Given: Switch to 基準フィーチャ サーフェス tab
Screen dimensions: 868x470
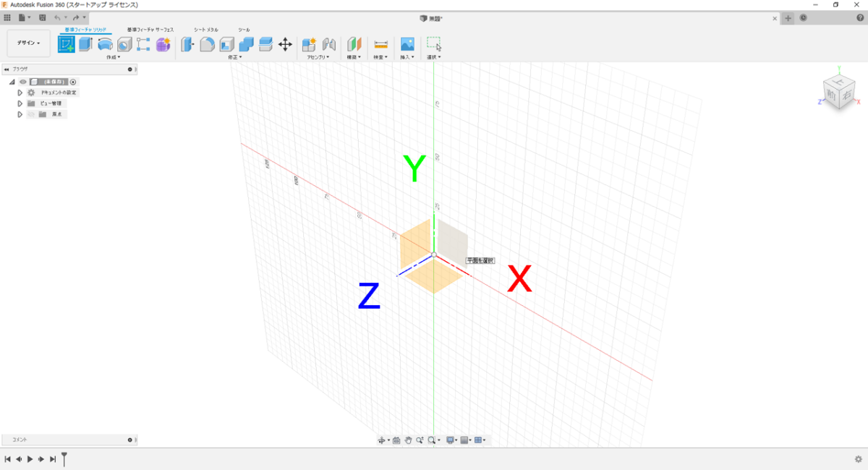Looking at the screenshot, I should 150,30.
